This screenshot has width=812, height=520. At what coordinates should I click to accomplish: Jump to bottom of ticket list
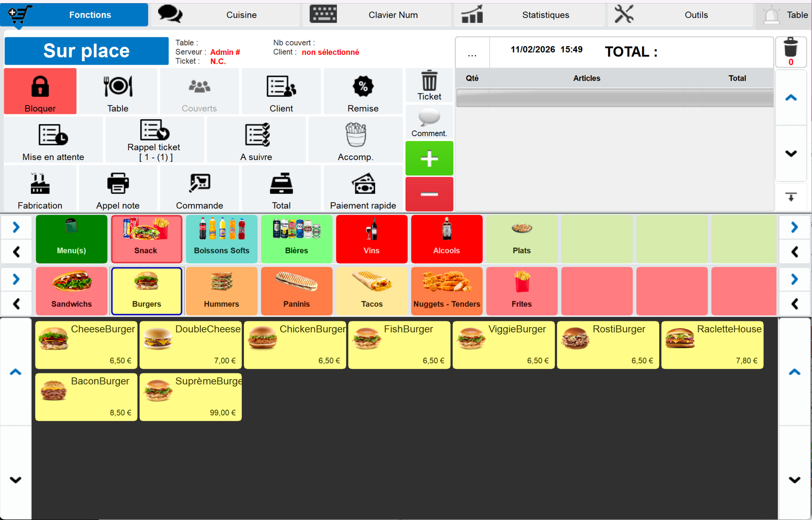point(791,197)
